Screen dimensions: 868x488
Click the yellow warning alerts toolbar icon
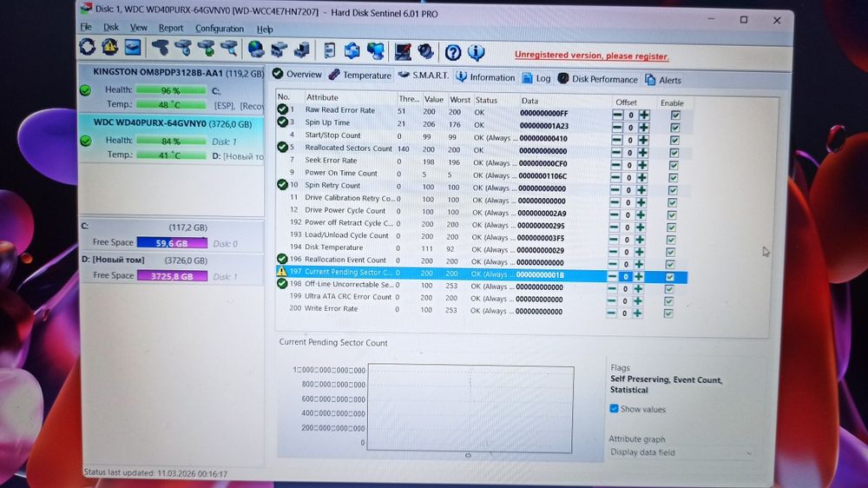point(109,47)
